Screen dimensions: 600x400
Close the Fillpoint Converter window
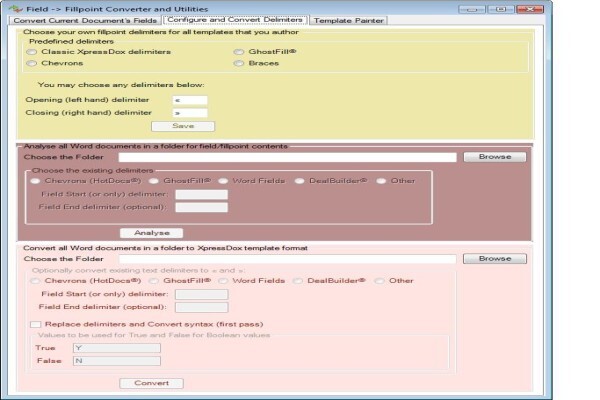pos(530,9)
